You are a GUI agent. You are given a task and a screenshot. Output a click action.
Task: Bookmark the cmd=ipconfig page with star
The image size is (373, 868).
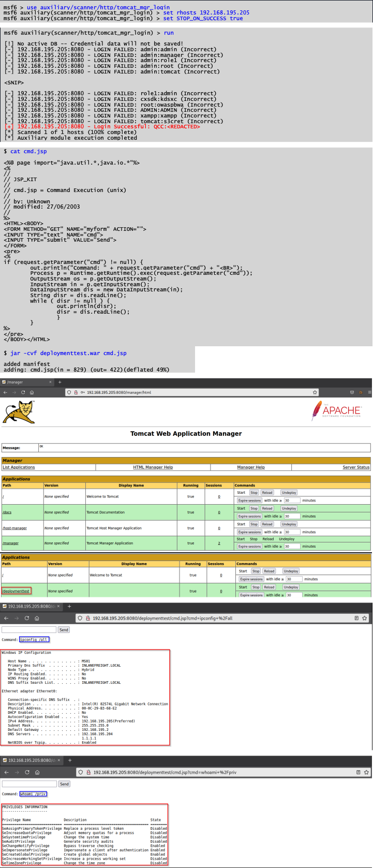(365, 618)
